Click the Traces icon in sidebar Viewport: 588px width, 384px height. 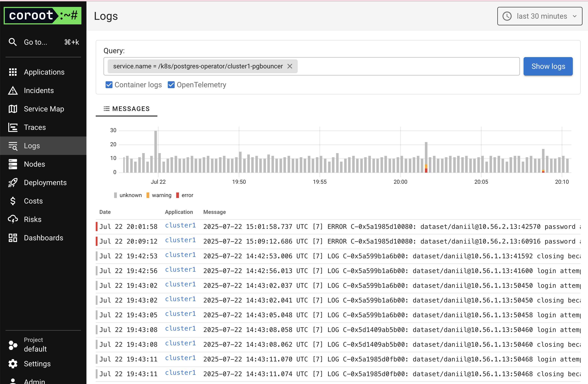tap(13, 127)
